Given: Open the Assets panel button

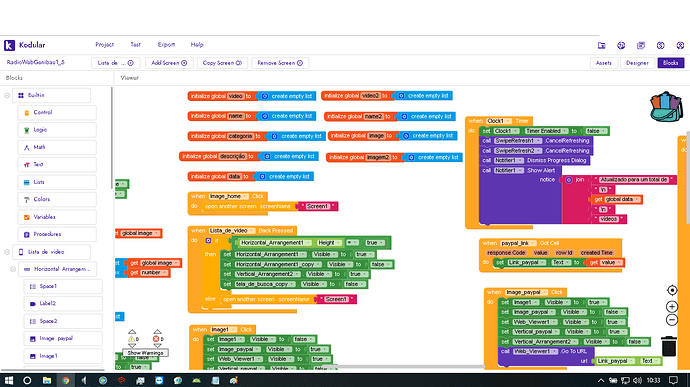Looking at the screenshot, I should 604,63.
